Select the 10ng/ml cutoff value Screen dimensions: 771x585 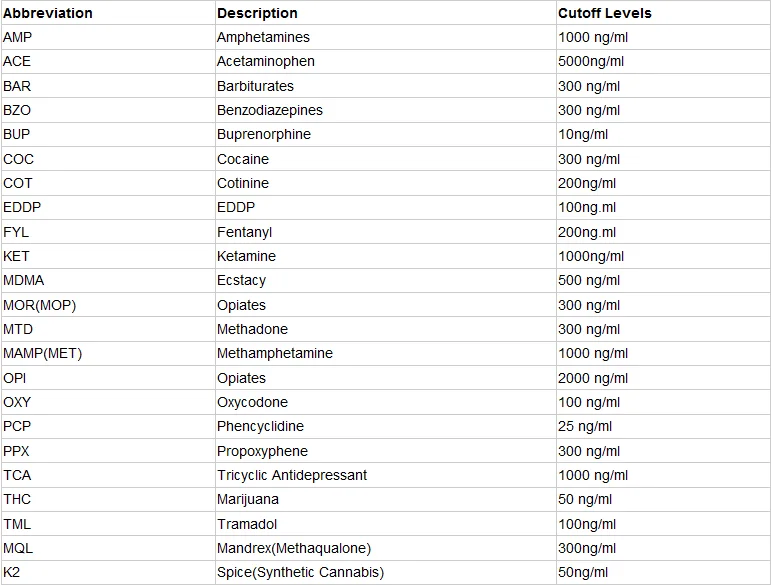[x=582, y=134]
